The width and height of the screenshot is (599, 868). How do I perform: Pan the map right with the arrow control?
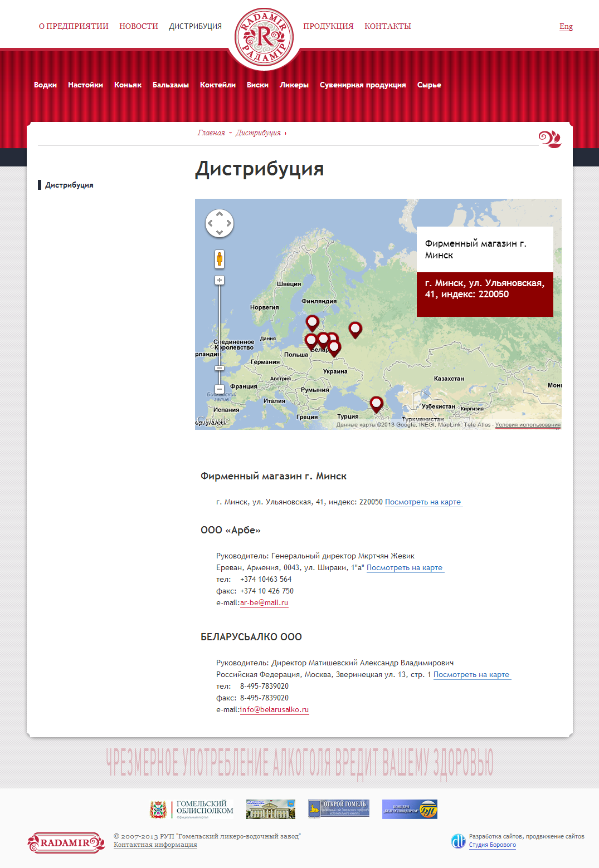(229, 223)
